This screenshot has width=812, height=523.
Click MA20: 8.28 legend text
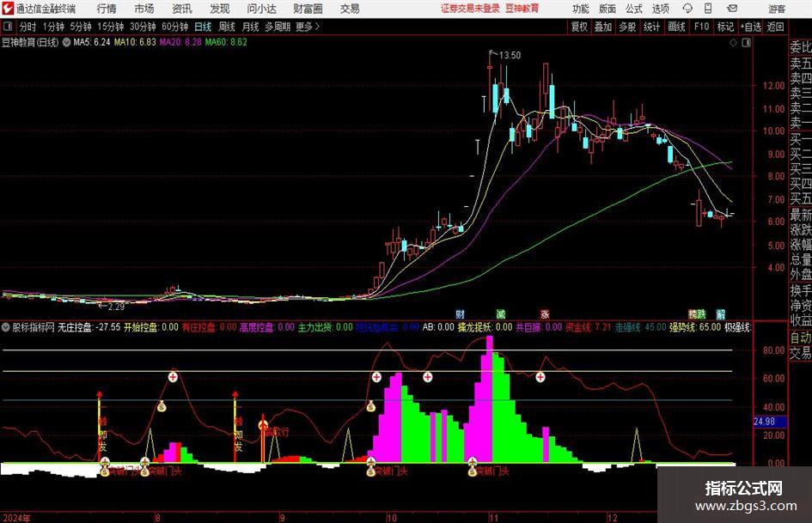point(180,42)
